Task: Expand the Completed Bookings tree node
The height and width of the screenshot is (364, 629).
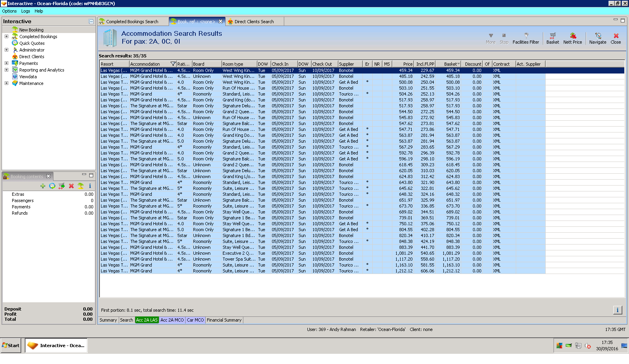Action: coord(6,37)
